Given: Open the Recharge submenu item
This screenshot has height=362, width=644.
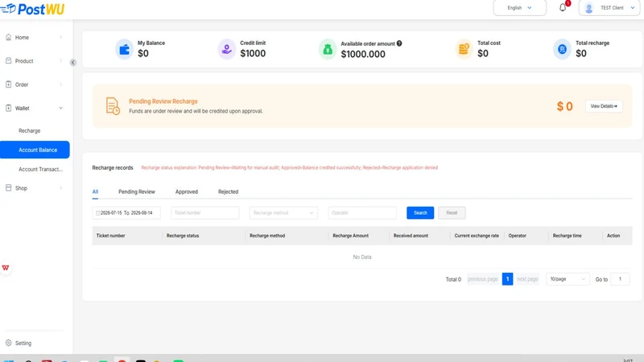Looking at the screenshot, I should 30,130.
